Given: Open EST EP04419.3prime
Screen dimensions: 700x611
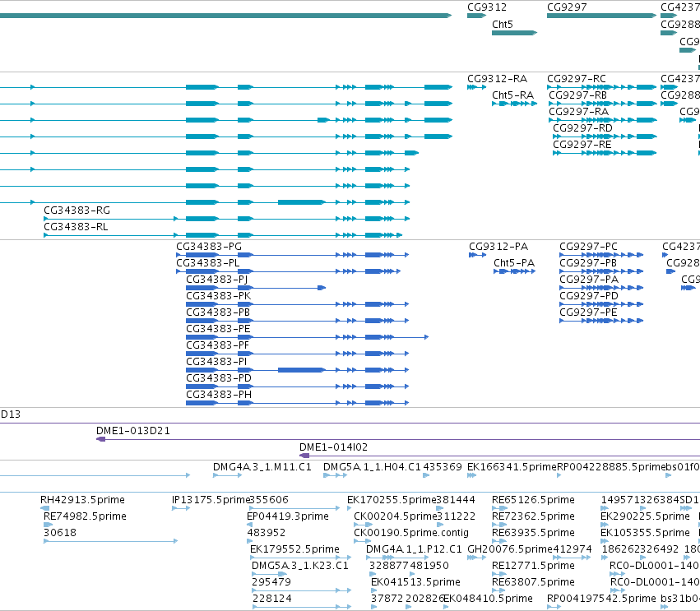Looking at the screenshot, I should pos(288,516).
